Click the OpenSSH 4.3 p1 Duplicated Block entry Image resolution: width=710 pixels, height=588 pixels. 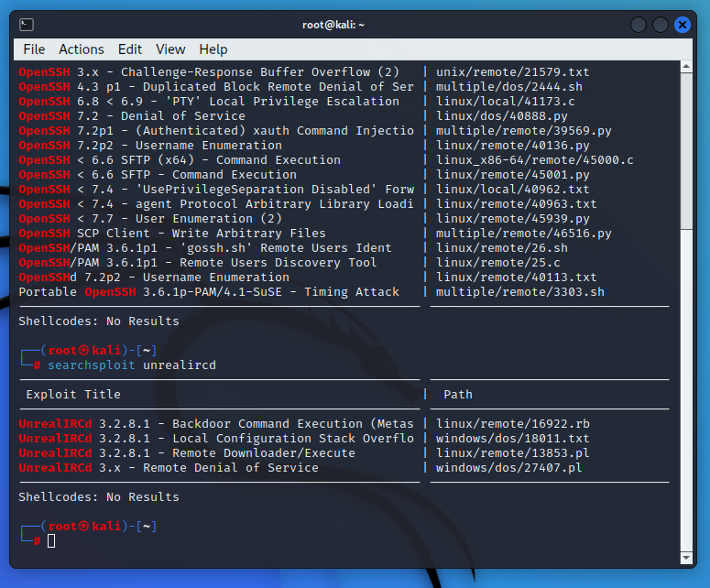tap(216, 86)
